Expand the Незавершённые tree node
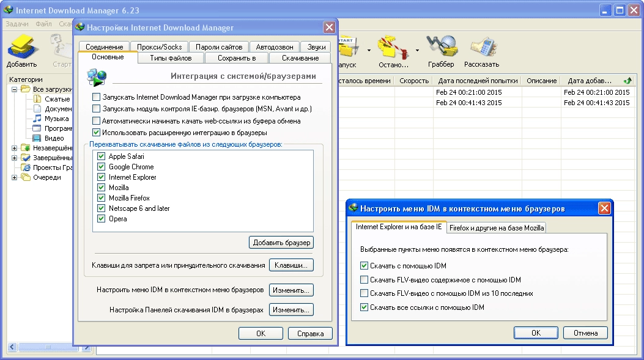 click(x=15, y=148)
